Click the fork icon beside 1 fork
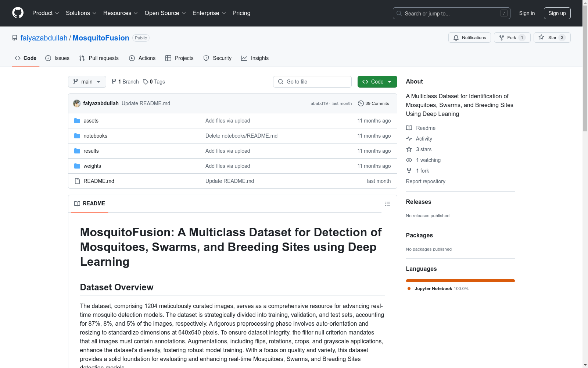Image resolution: width=588 pixels, height=368 pixels. point(409,171)
